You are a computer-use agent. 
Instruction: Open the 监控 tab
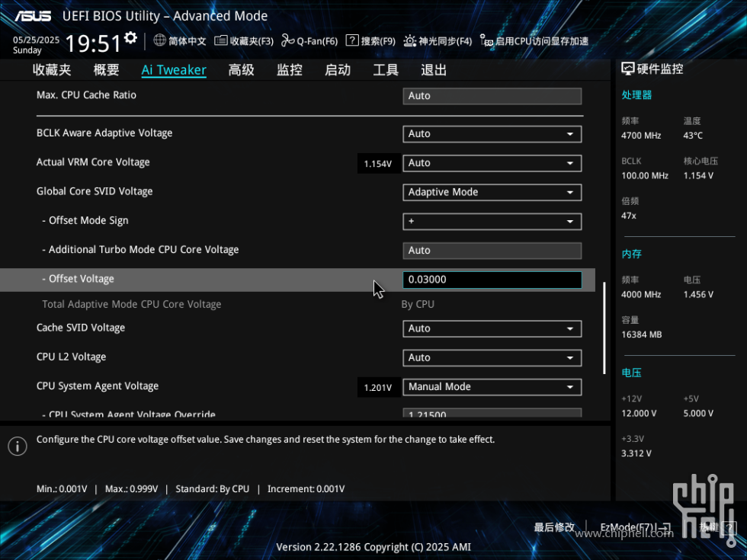coord(289,70)
